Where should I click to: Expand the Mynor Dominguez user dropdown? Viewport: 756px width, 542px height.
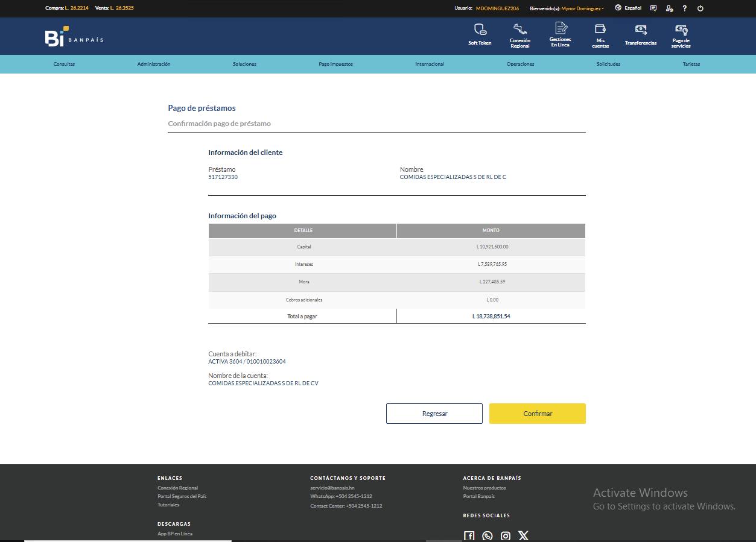click(583, 8)
